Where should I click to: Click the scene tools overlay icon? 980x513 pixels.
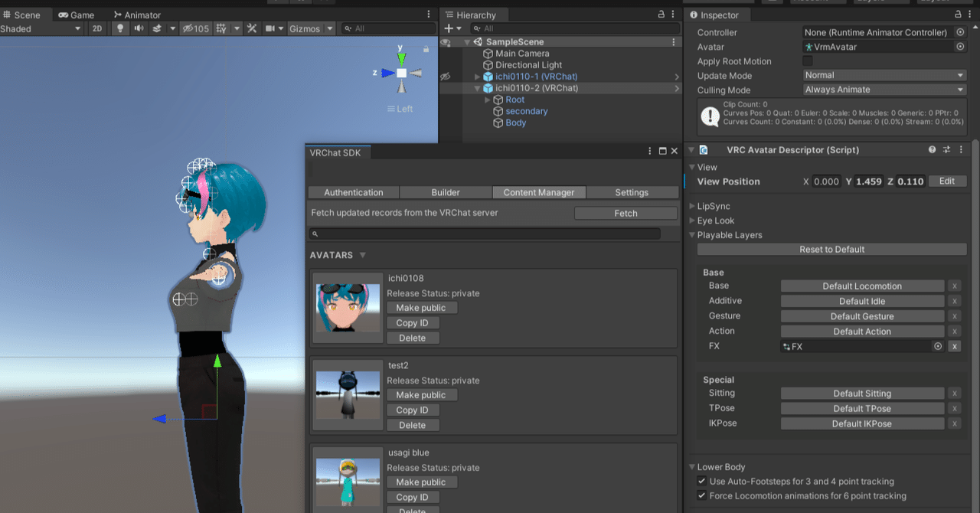253,28
